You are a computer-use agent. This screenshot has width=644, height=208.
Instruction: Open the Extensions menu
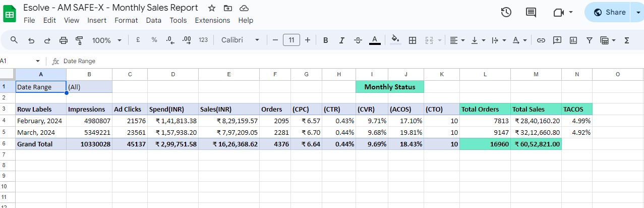212,20
